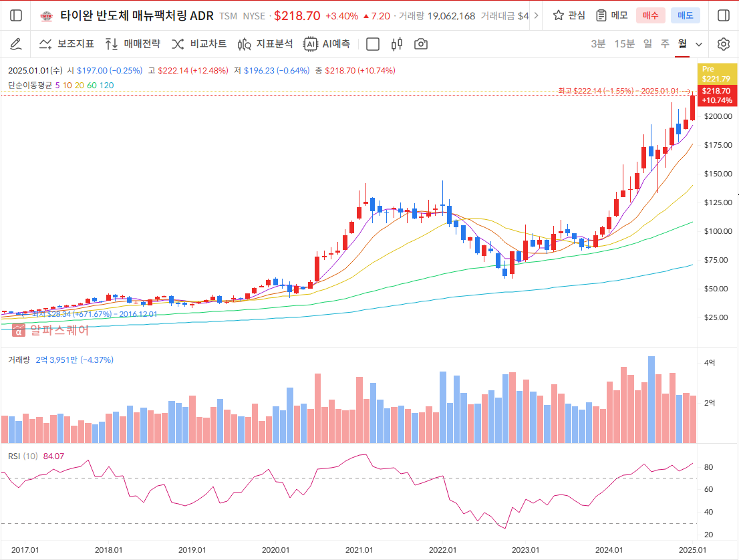The height and width of the screenshot is (560, 739).
Task: Select 월 monthly timeframe
Action: pos(682,44)
